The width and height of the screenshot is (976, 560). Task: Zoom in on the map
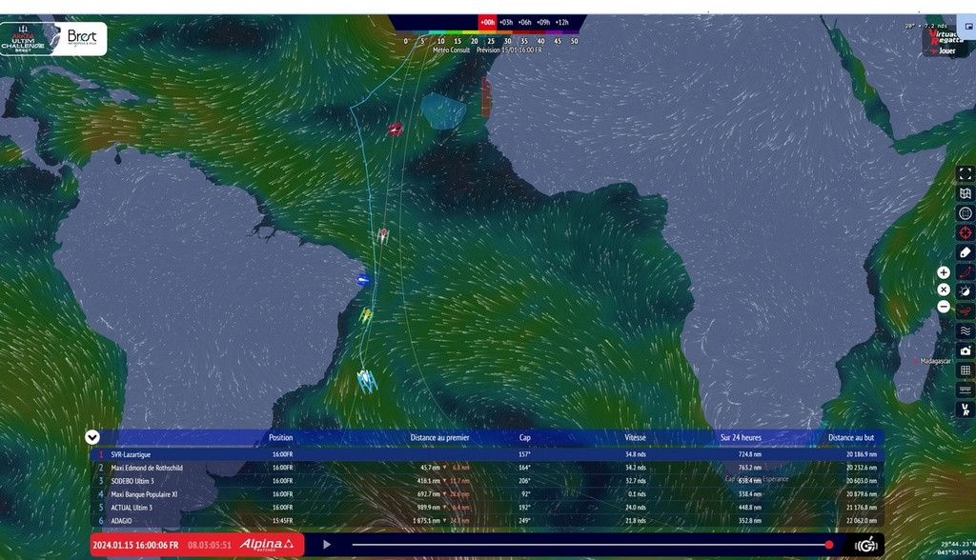tap(944, 272)
